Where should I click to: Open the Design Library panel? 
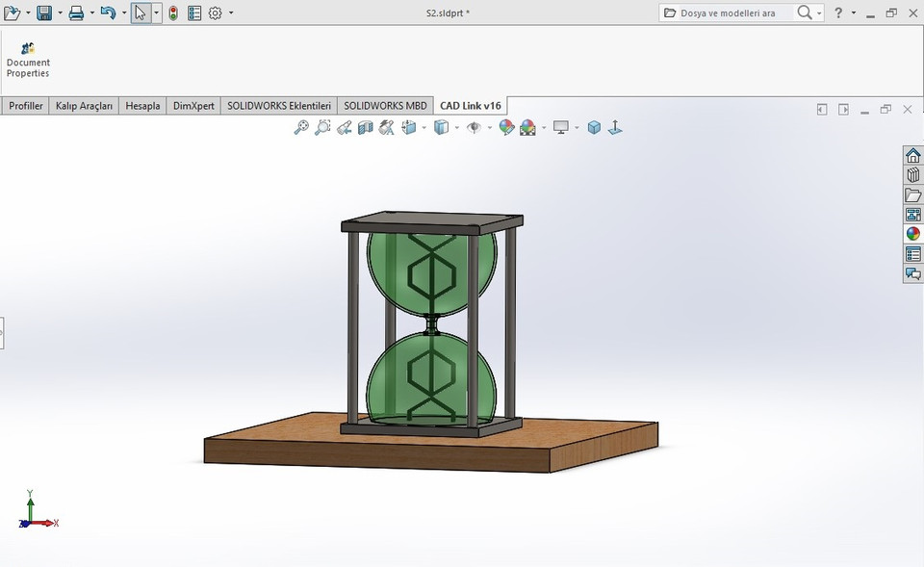tap(912, 174)
